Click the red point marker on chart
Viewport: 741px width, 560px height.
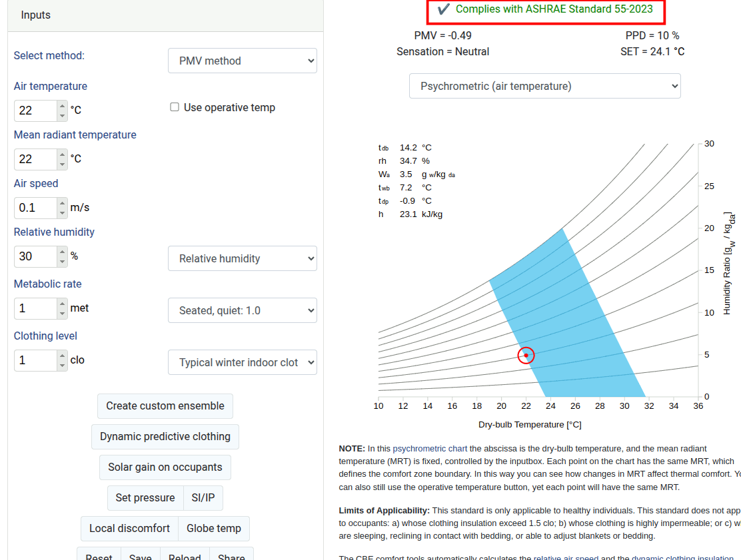click(526, 356)
